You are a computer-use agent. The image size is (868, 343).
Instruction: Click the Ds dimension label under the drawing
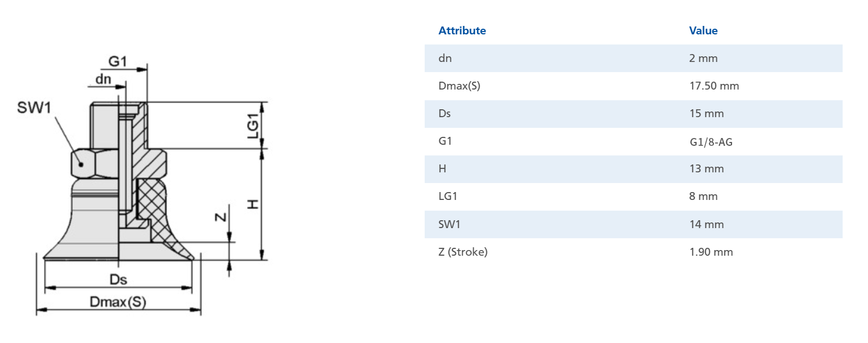click(x=118, y=279)
